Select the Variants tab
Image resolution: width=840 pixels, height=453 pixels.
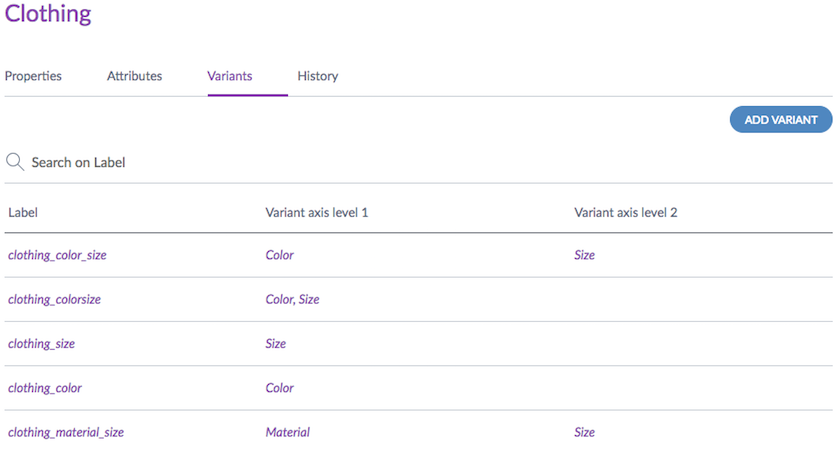[x=229, y=76]
